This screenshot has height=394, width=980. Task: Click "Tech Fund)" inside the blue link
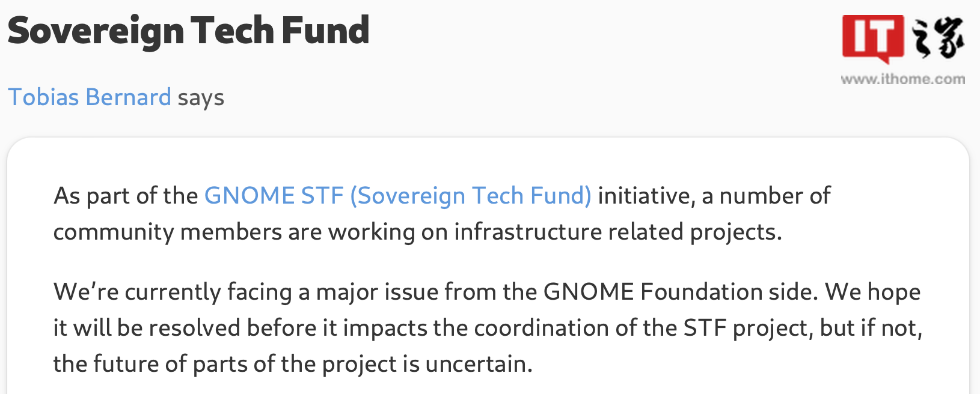pos(531,196)
